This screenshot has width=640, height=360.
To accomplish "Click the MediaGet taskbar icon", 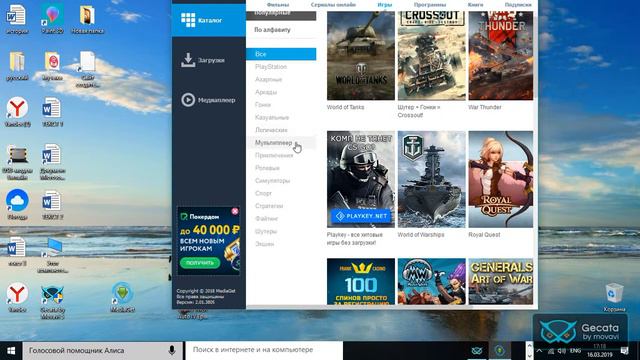I will (x=500, y=351).
